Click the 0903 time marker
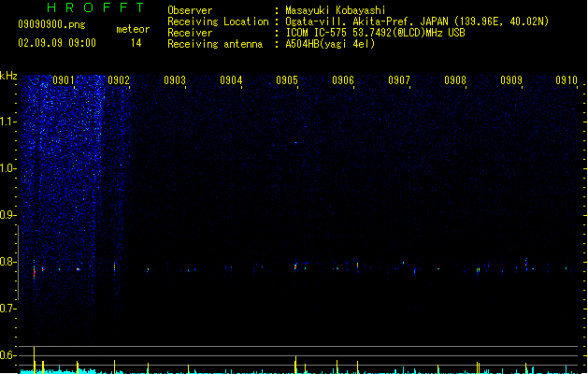The height and width of the screenshot is (374, 588). point(175,80)
